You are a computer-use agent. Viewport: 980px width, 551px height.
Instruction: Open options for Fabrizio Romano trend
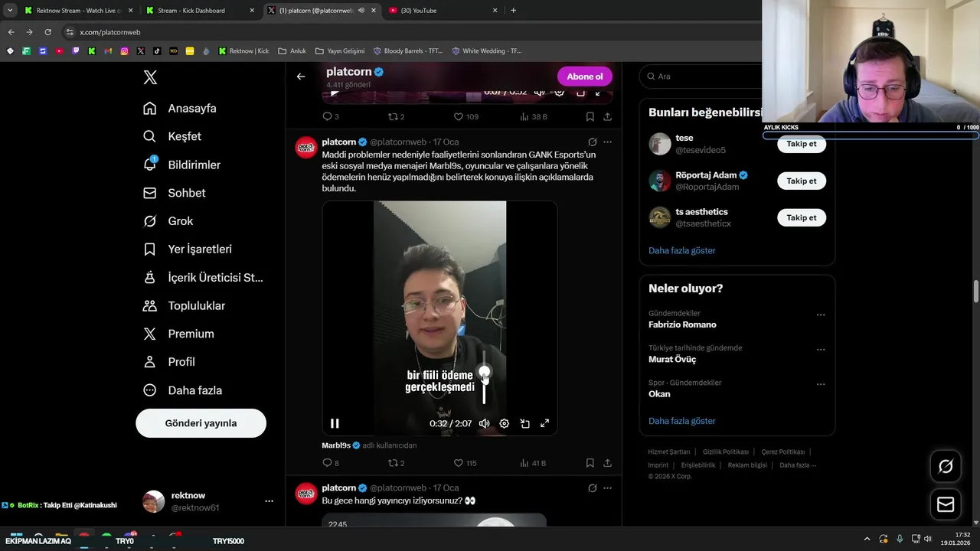point(821,315)
